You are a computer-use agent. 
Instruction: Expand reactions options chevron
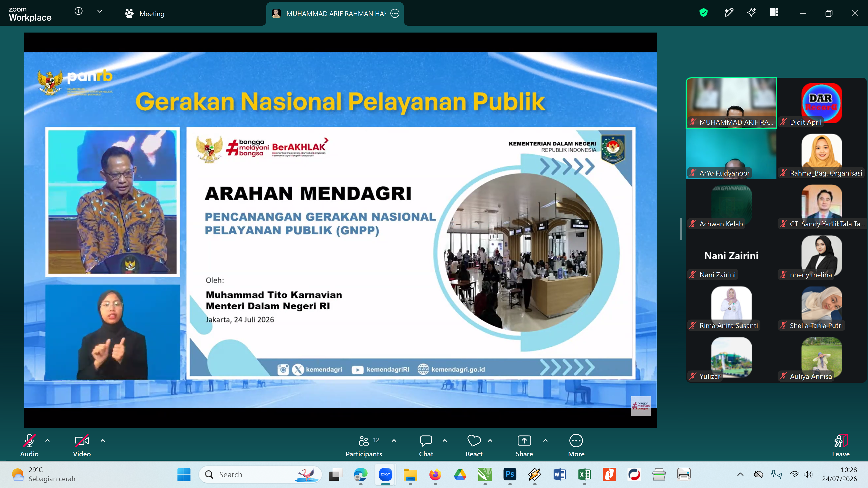[x=490, y=441]
